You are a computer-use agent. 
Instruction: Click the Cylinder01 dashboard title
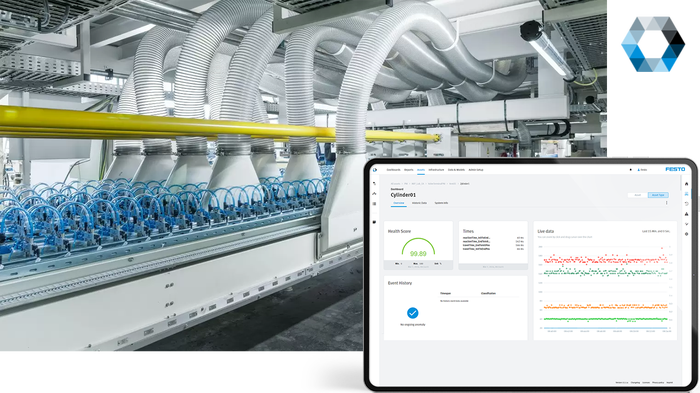[403, 195]
